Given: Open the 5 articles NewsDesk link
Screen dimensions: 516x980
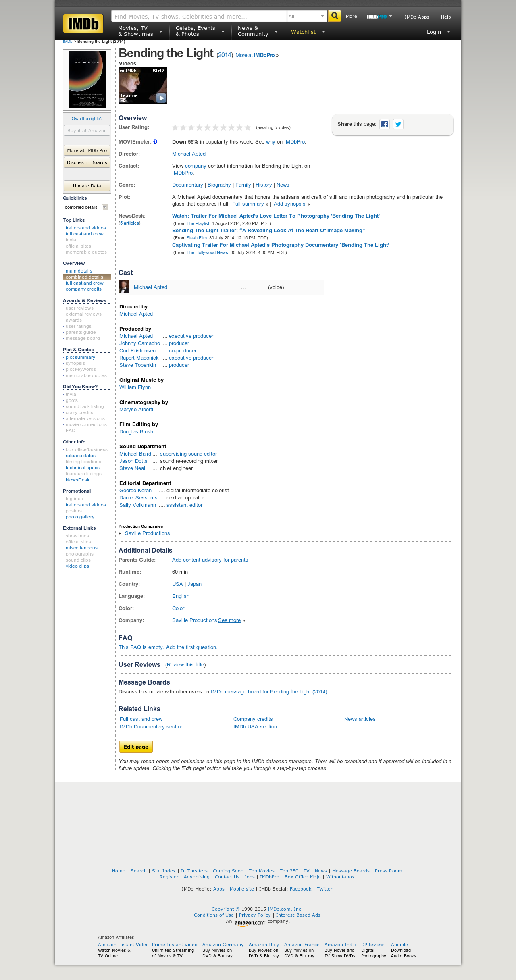Looking at the screenshot, I should [129, 223].
